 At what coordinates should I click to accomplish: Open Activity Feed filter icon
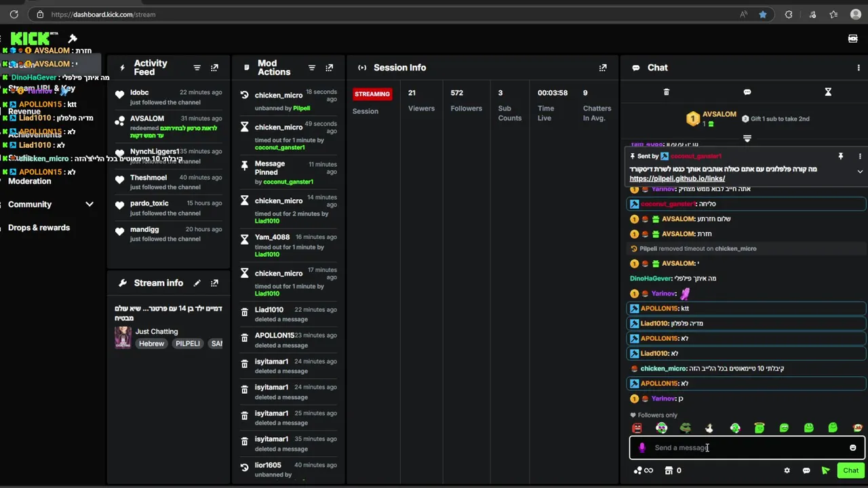click(x=197, y=68)
